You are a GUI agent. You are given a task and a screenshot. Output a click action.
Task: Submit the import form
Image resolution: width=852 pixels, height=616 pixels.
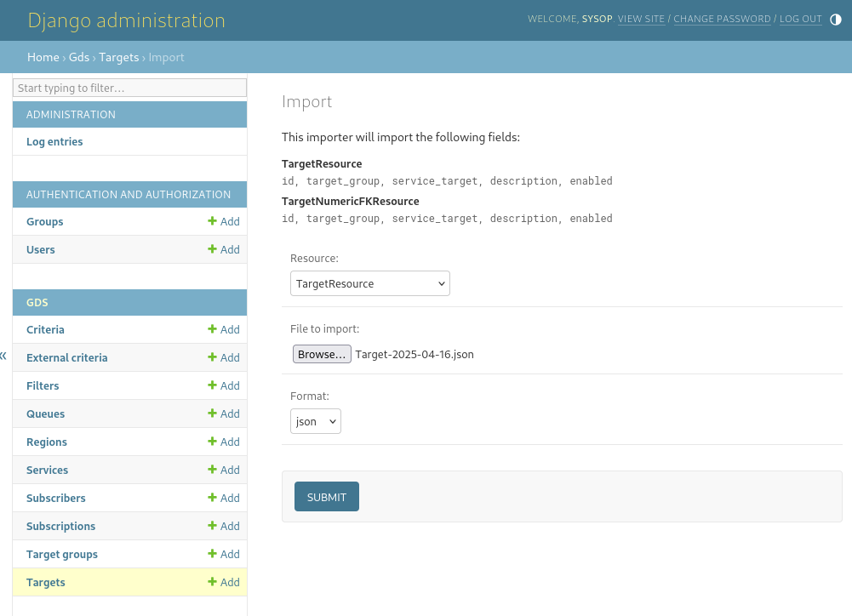click(x=327, y=497)
